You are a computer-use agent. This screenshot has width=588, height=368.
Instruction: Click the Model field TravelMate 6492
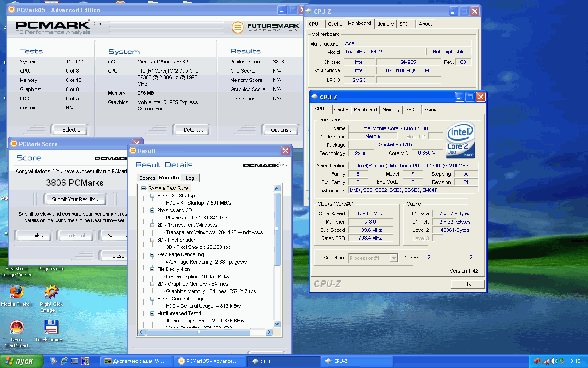coord(384,52)
